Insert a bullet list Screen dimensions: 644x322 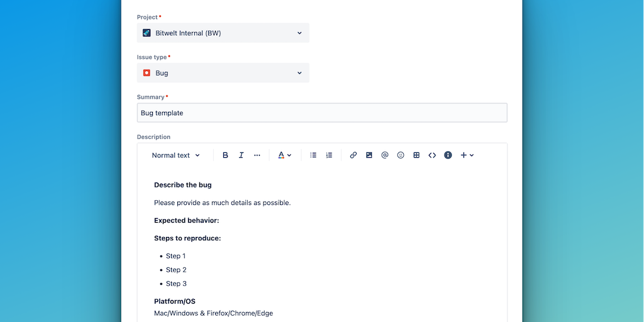coord(313,155)
